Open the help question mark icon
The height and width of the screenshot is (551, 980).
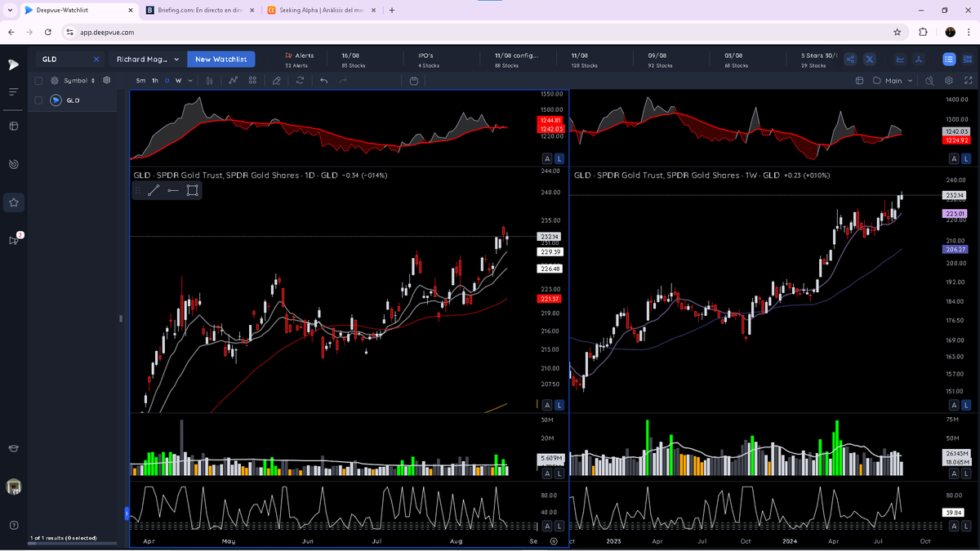[13, 525]
